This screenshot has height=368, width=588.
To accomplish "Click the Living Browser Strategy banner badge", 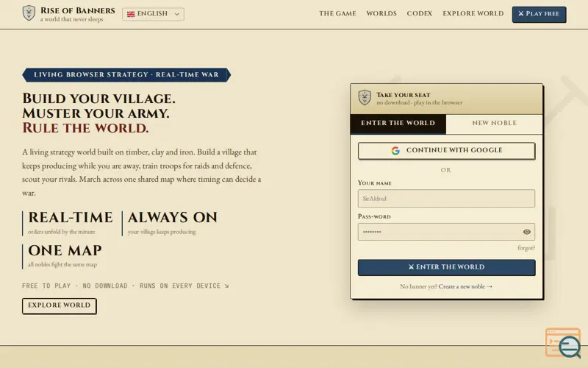I will tap(126, 75).
